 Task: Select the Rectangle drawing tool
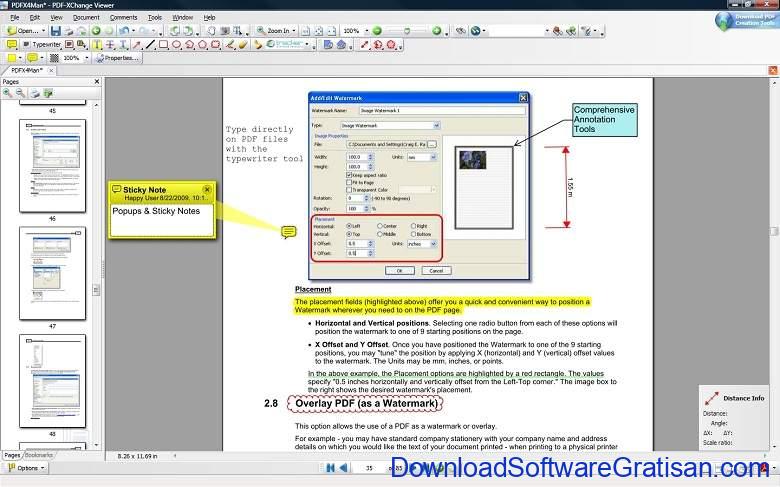point(163,45)
